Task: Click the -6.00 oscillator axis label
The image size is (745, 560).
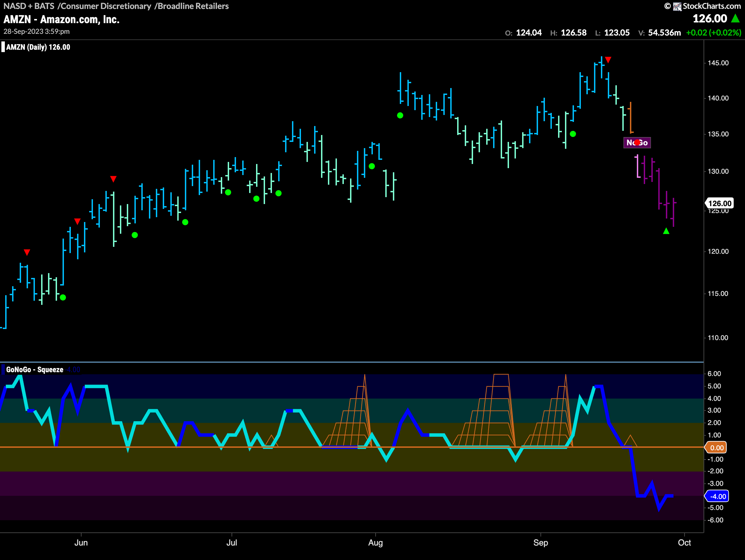Action: click(715, 520)
